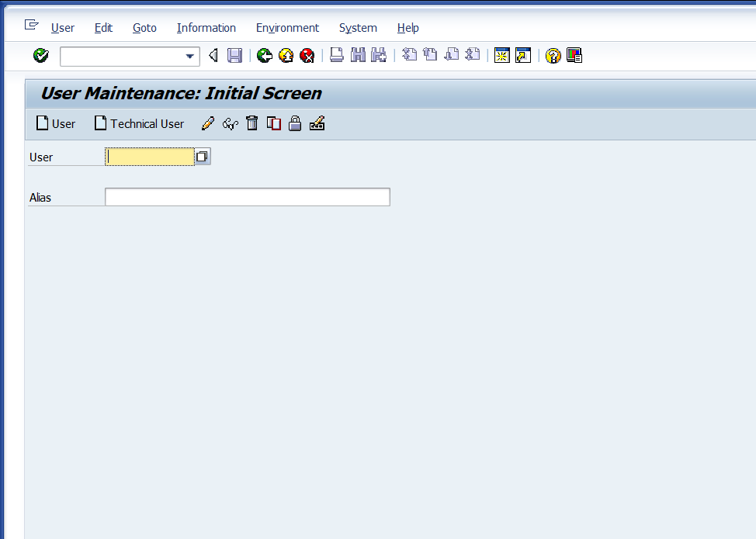This screenshot has height=539, width=756.
Task: Open the Information menu
Action: (206, 28)
